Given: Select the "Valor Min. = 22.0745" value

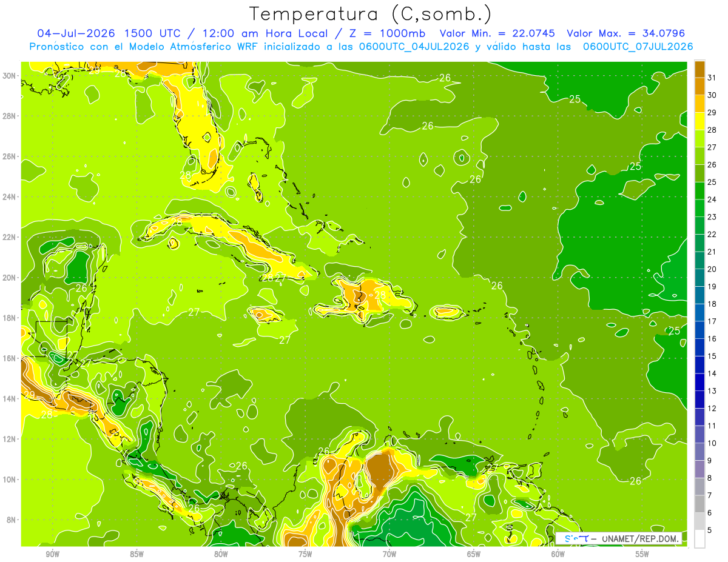Looking at the screenshot, I should coord(498,33).
